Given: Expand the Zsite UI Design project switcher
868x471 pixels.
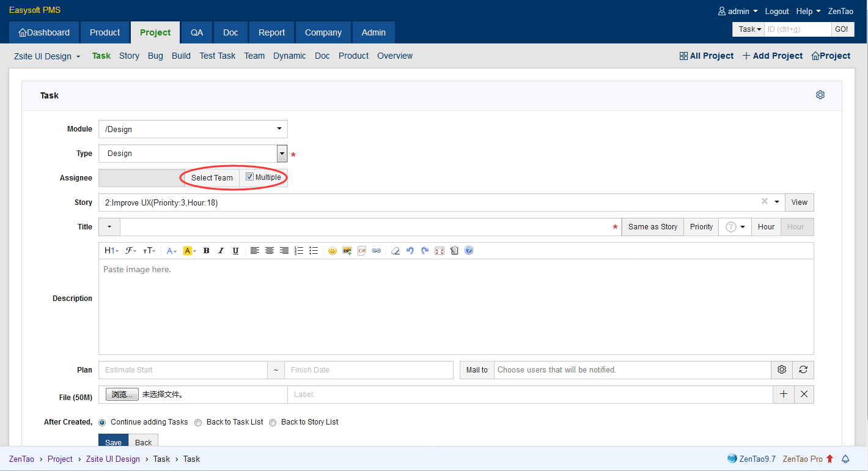Looking at the screenshot, I should tap(47, 56).
